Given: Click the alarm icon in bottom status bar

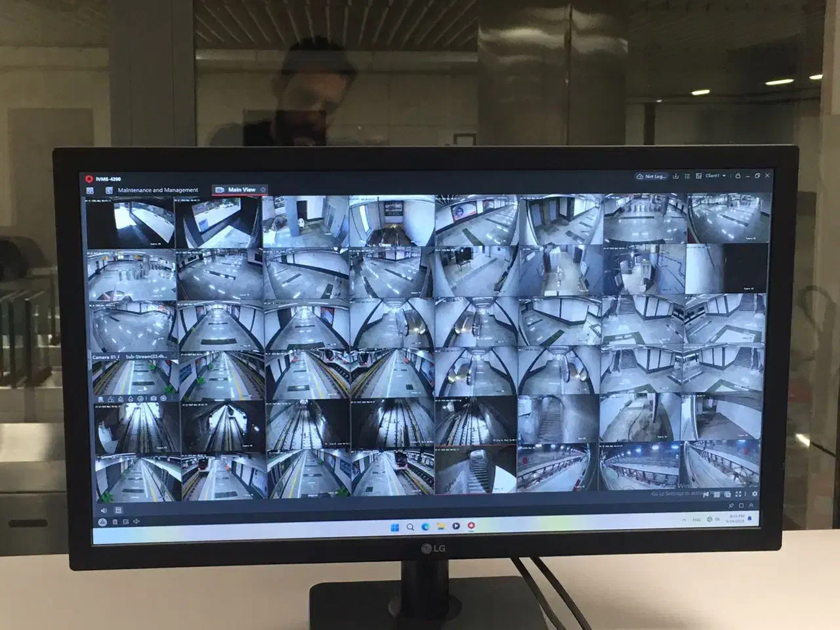Looking at the screenshot, I should pos(102,522).
